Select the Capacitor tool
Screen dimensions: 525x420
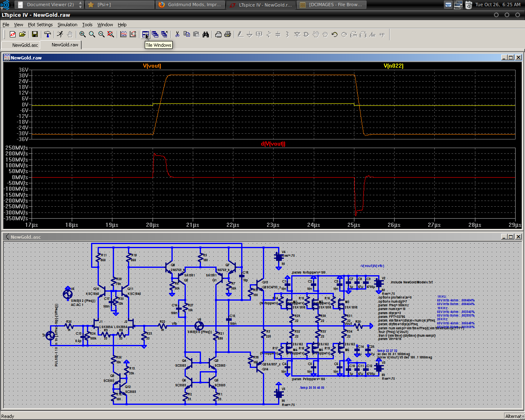click(x=278, y=34)
